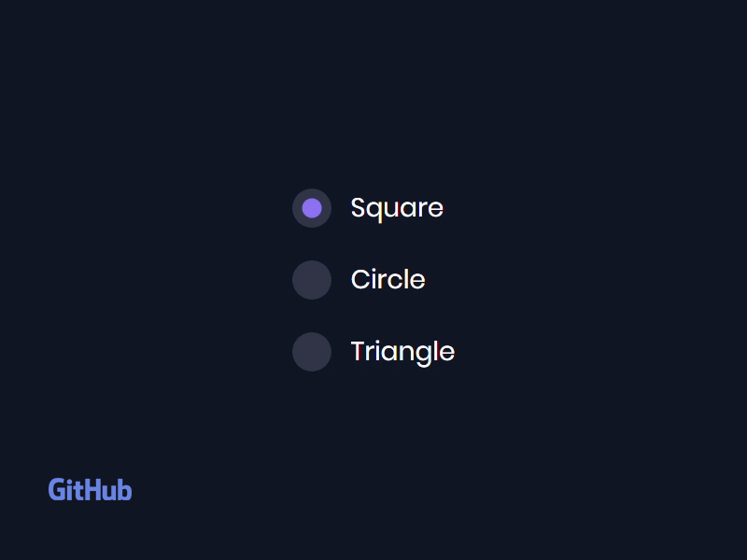
Task: Click the unfilled Circle radio circle
Action: 312,280
